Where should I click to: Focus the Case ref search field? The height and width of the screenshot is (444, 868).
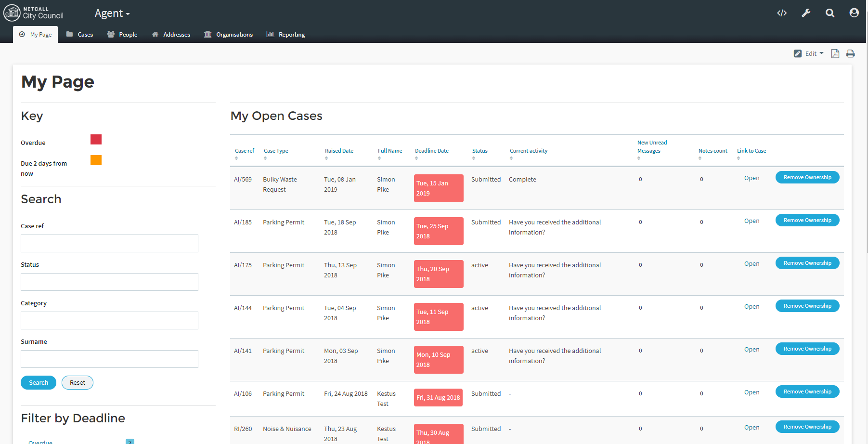pos(109,243)
